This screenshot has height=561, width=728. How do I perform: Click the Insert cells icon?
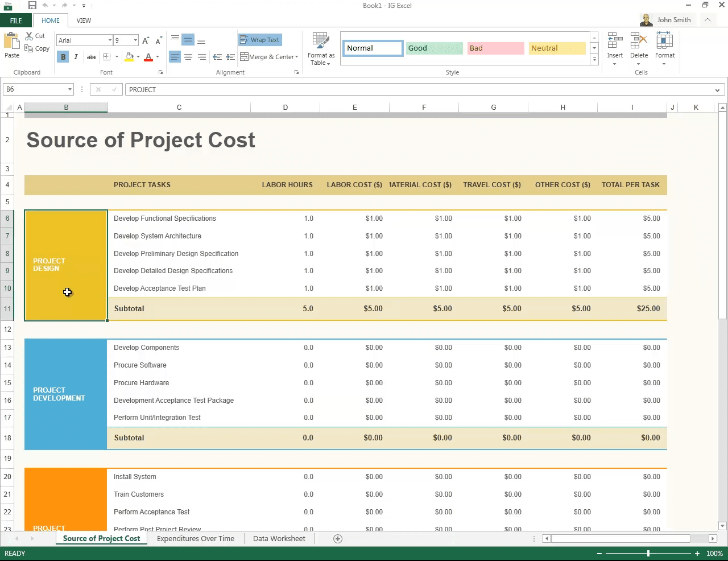tap(614, 40)
